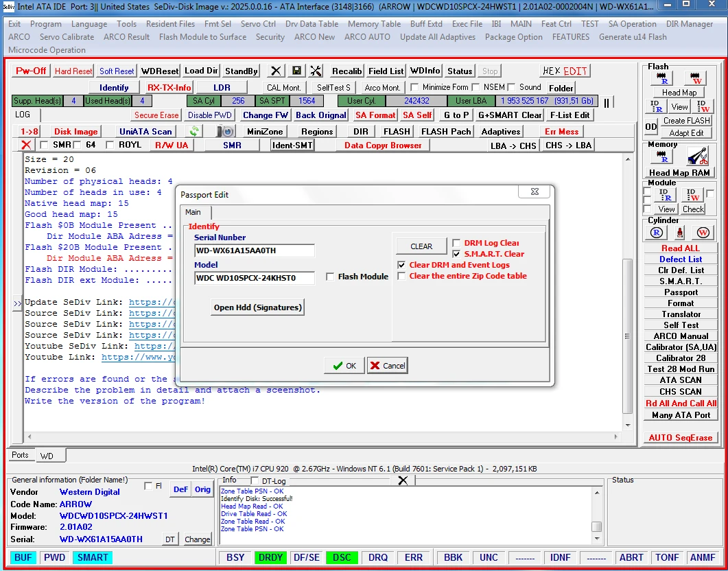
Task: Click the Cylinder write circled W icon
Action: tap(703, 233)
